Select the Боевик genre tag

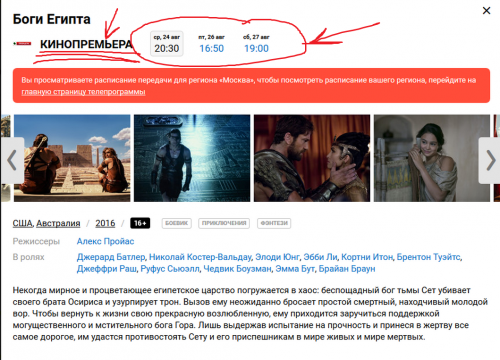coord(177,223)
